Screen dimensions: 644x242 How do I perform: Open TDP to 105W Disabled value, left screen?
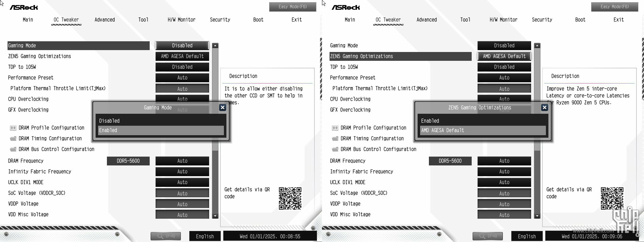point(182,67)
